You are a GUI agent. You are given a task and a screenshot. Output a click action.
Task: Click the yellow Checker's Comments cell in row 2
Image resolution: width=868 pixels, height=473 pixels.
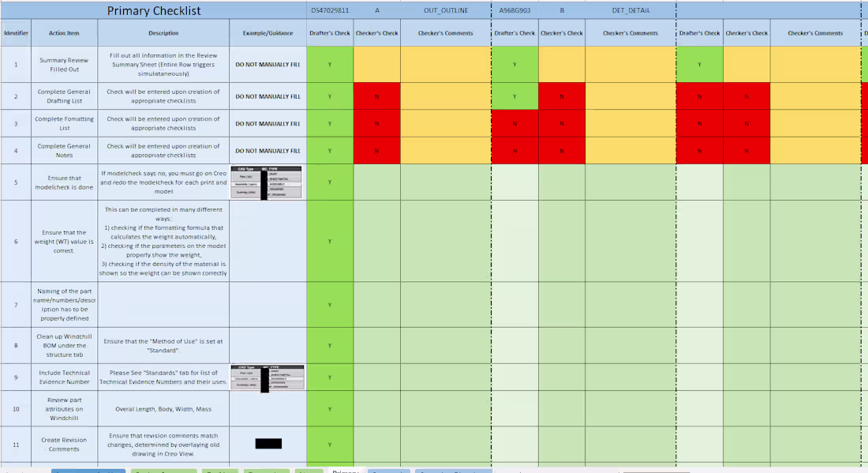click(445, 96)
